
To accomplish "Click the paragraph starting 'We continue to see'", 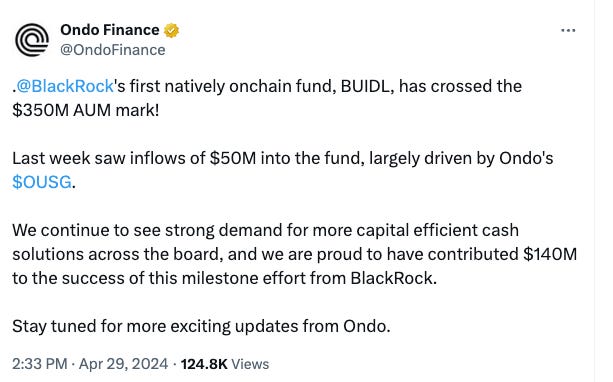I will pyautogui.click(x=294, y=254).
